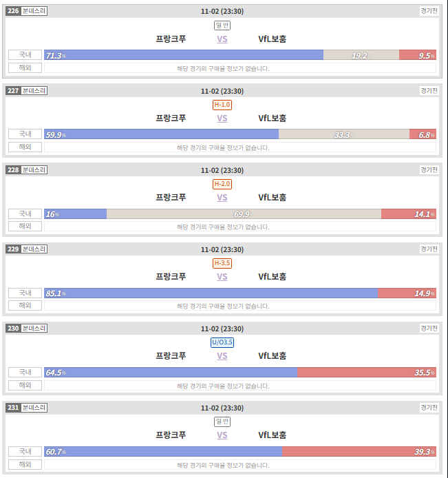The width and height of the screenshot is (448, 478).
Task: Click the U/O3.5 over-under badge
Action: point(222,342)
